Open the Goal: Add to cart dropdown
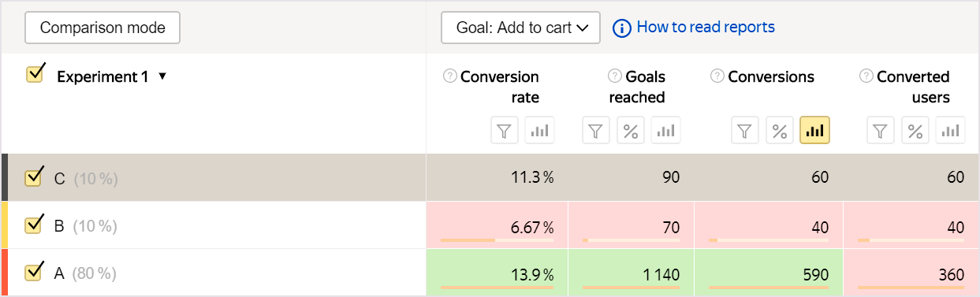Image resolution: width=980 pixels, height=297 pixels. click(520, 28)
